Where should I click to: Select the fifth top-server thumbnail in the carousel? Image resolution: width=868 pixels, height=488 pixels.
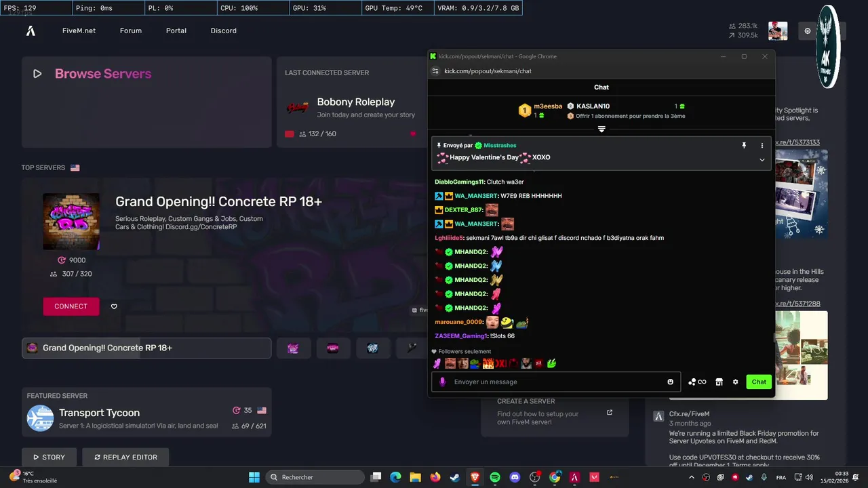click(x=412, y=348)
